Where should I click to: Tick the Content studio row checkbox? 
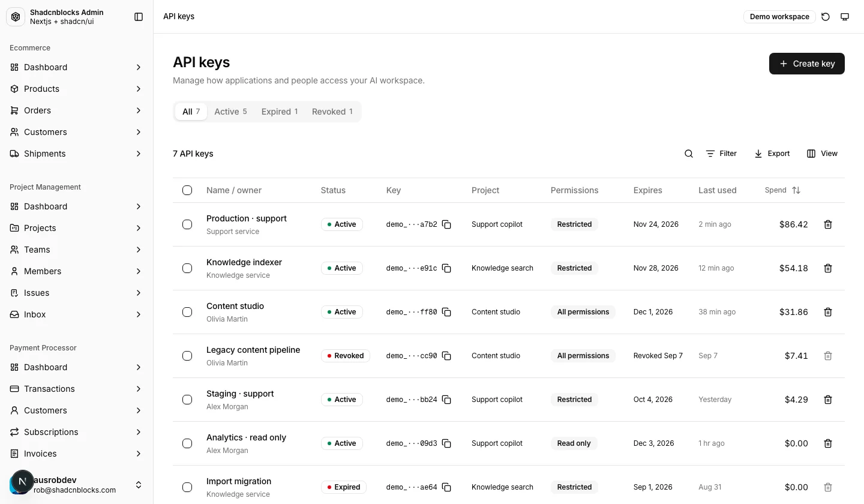[x=187, y=312]
